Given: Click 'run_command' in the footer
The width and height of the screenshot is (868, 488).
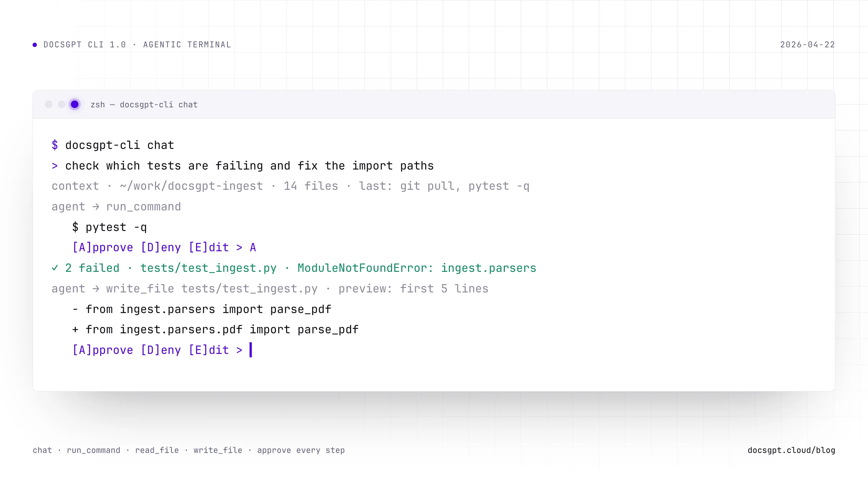Looking at the screenshot, I should coord(93,450).
